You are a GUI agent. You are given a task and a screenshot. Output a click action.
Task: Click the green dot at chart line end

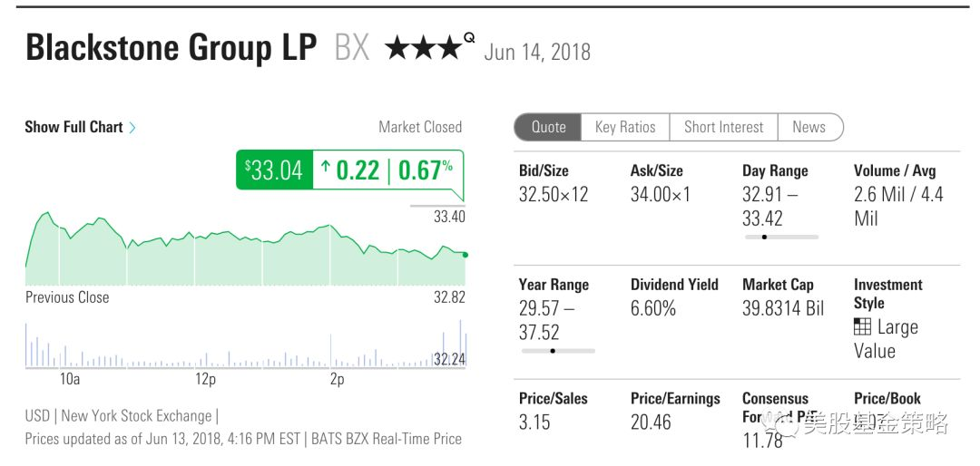[x=465, y=255]
